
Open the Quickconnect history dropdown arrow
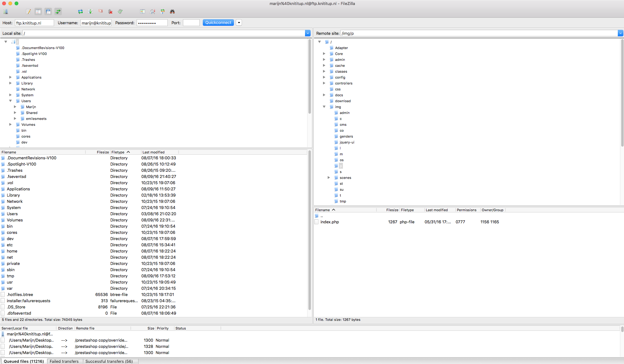point(239,23)
